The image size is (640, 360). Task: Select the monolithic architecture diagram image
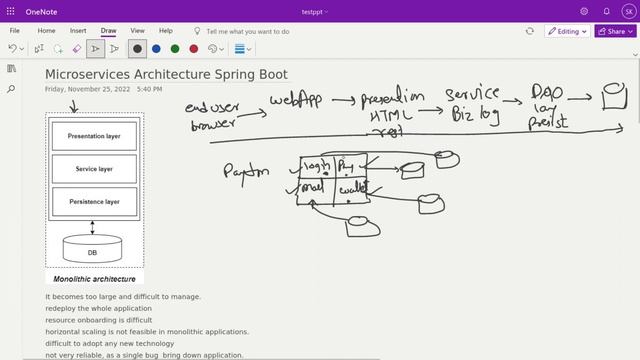[95, 198]
